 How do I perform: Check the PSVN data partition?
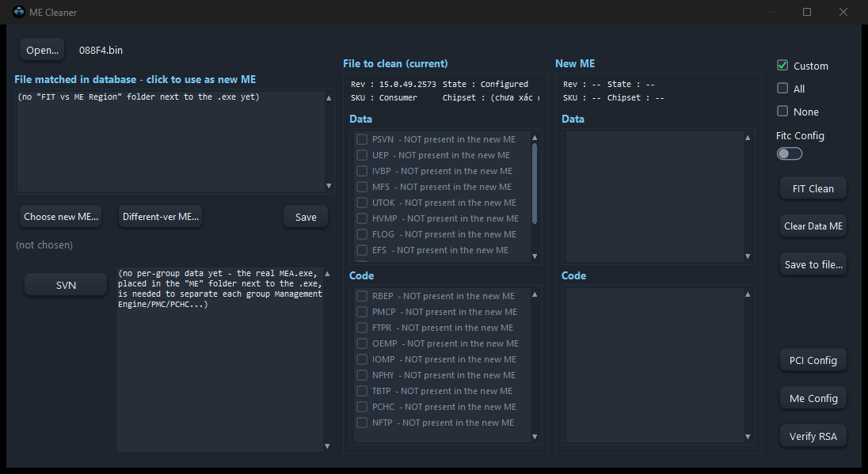pos(362,139)
